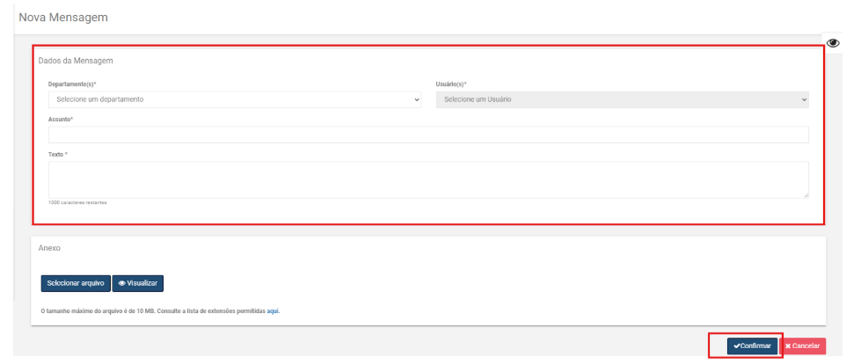The image size is (868, 364).
Task: Open the Departamento(s) dropdown
Action: [x=235, y=99]
